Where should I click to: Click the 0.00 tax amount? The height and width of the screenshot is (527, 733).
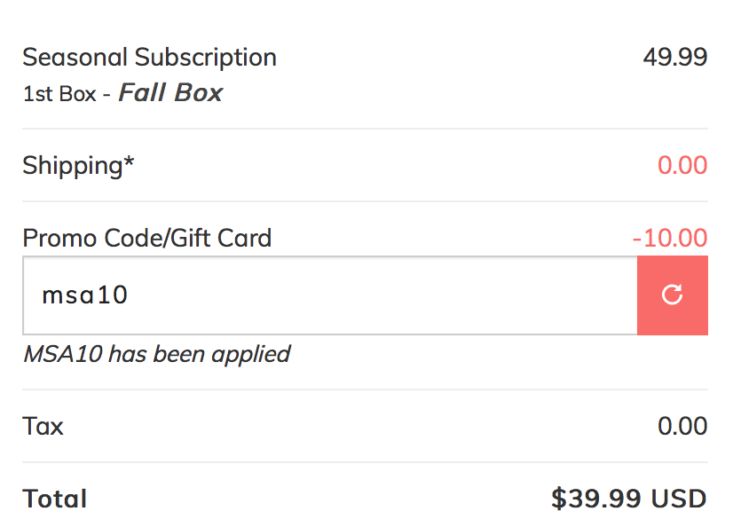tap(683, 426)
